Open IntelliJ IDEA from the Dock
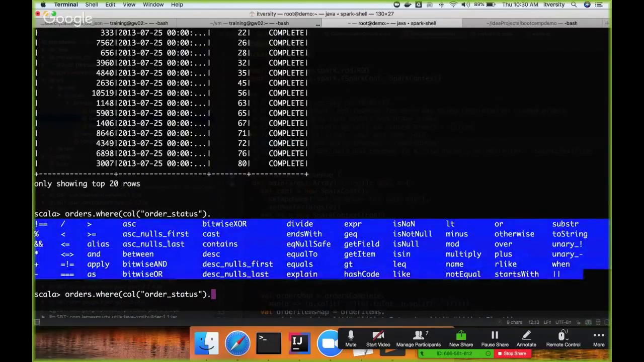Viewport: 644px width, 362px height. coord(299,344)
